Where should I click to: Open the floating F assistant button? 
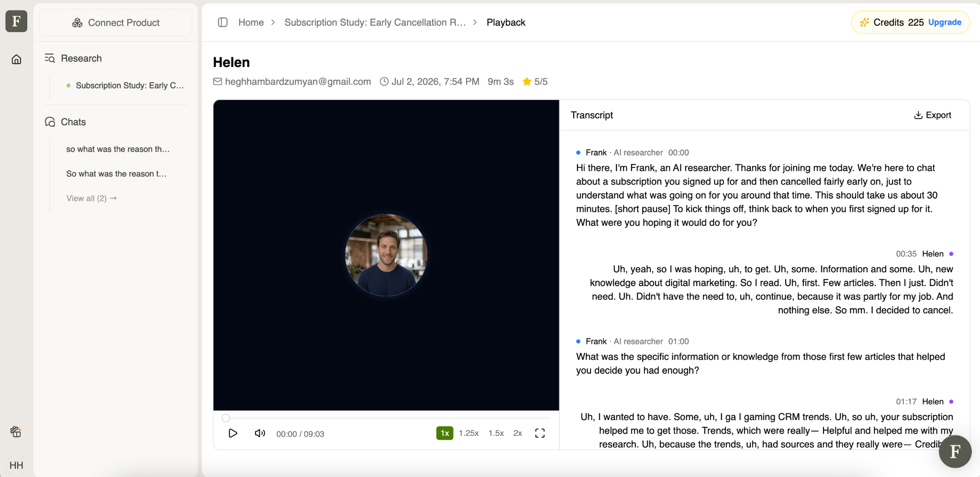(x=955, y=451)
